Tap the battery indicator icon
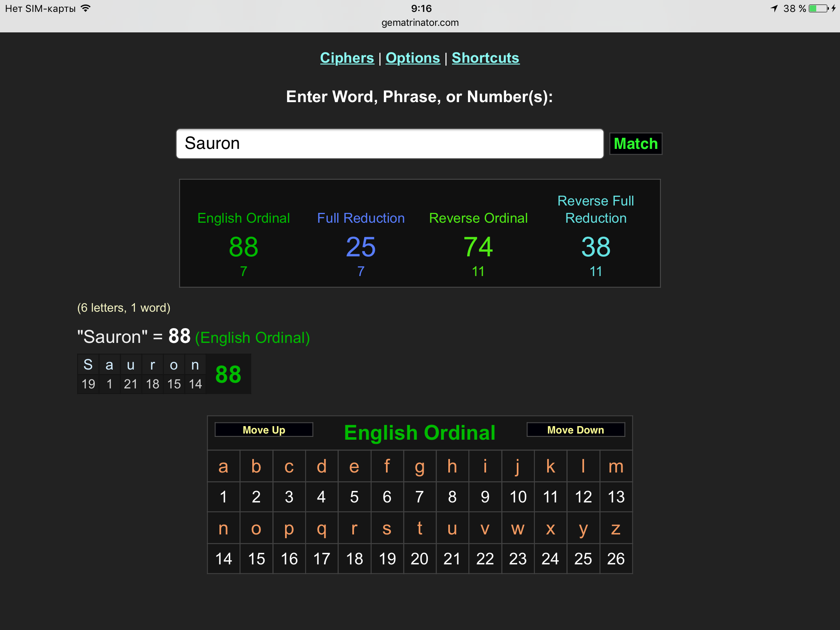 819,8
